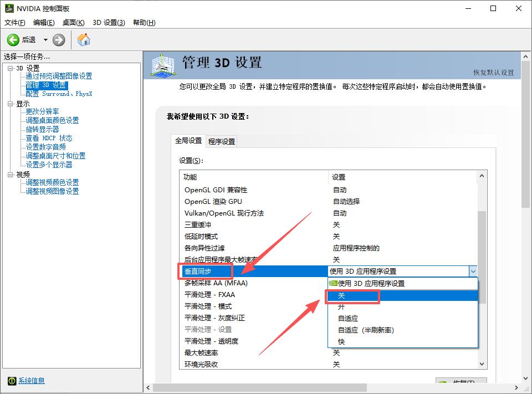Click the system information NVIDIA icon
The height and width of the screenshot is (394, 532).
pyautogui.click(x=12, y=381)
